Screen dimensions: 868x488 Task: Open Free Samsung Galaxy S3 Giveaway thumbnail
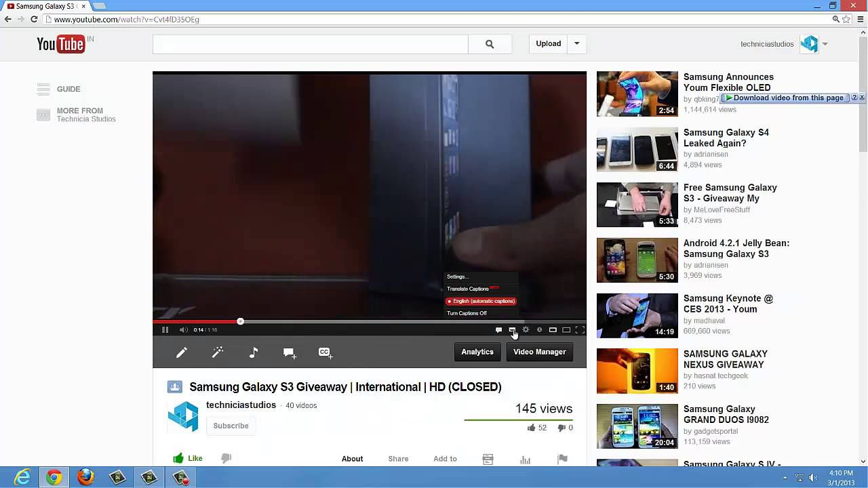pos(637,205)
